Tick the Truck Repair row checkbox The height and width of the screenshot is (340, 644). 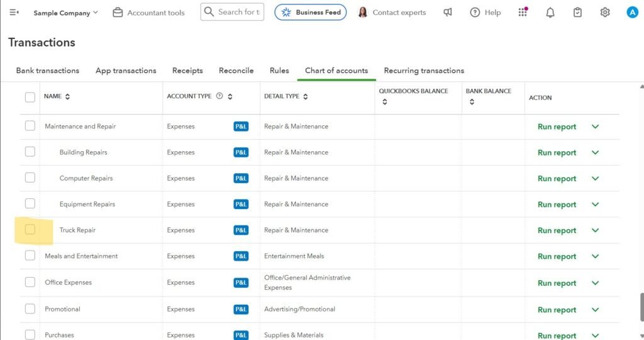coord(30,230)
